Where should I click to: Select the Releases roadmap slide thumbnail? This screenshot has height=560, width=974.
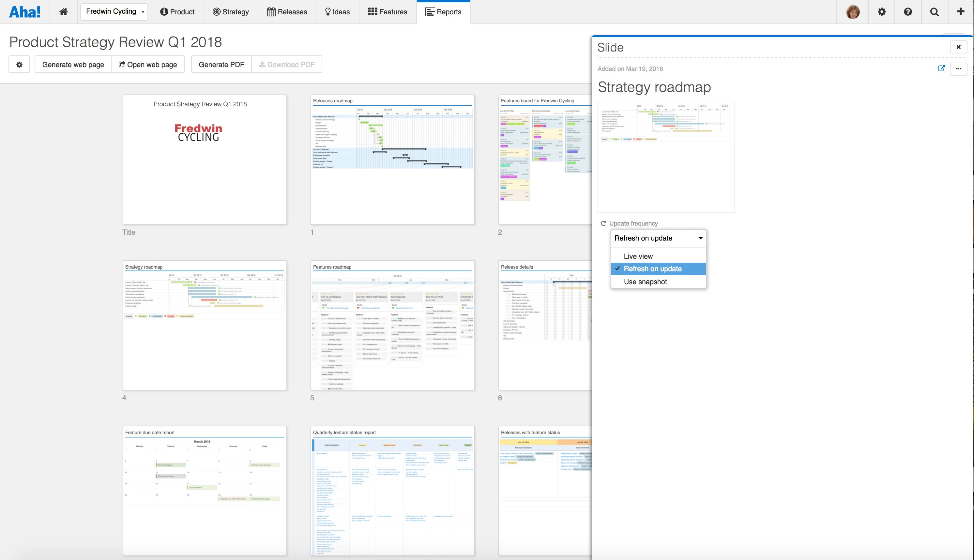click(392, 160)
